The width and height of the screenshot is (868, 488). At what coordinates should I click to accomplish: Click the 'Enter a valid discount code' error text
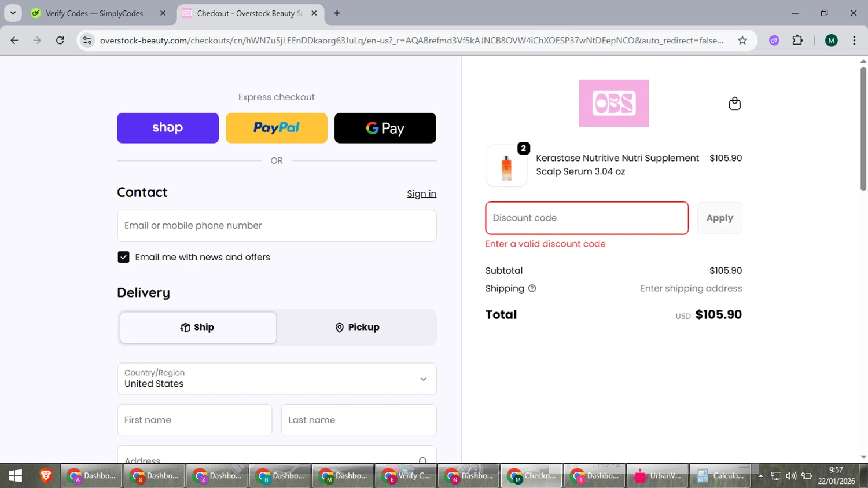[x=546, y=244]
